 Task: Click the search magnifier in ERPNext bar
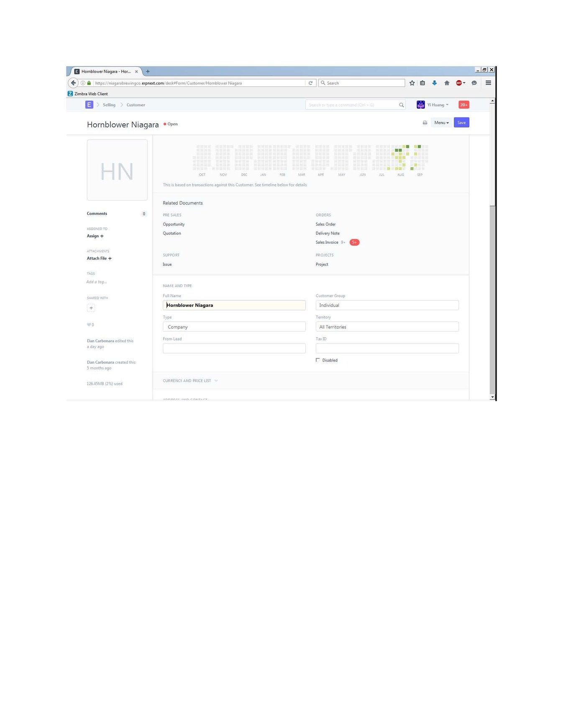tap(402, 105)
